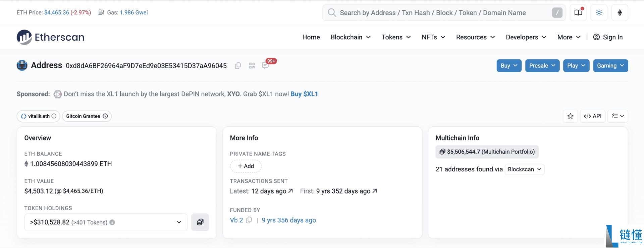Open the latest sent transaction arrow
644x248 pixels.
coord(290,191)
